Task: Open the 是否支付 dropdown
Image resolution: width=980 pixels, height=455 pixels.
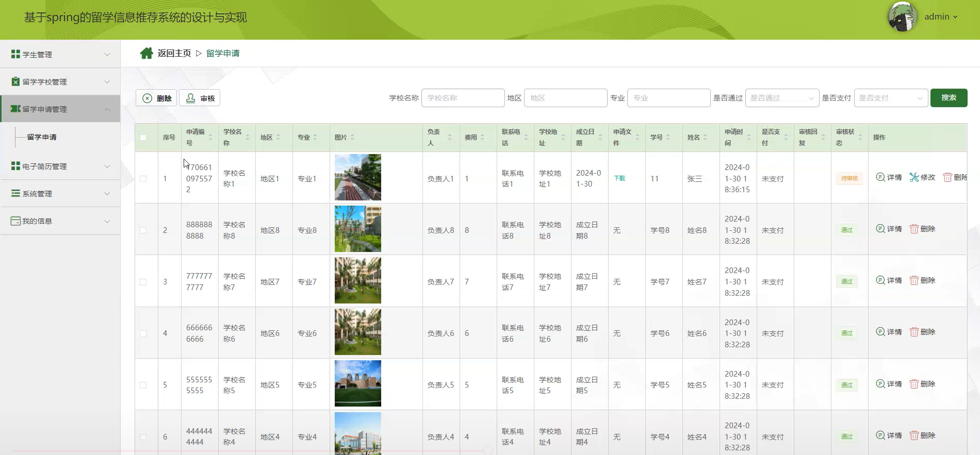Action: tap(891, 98)
